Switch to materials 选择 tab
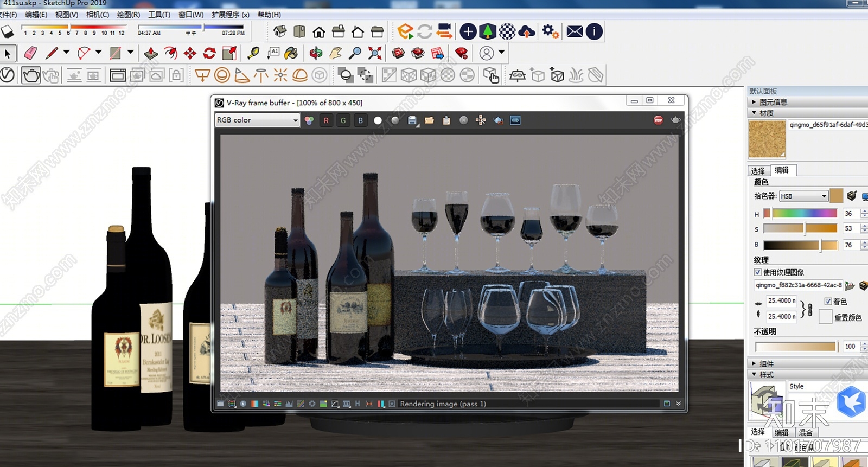This screenshot has width=868, height=467. tap(758, 171)
